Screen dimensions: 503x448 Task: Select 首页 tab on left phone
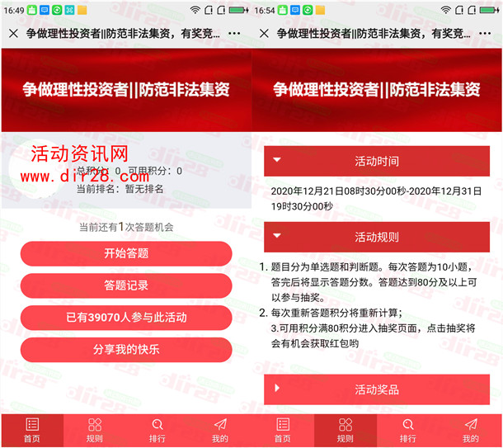coord(32,431)
